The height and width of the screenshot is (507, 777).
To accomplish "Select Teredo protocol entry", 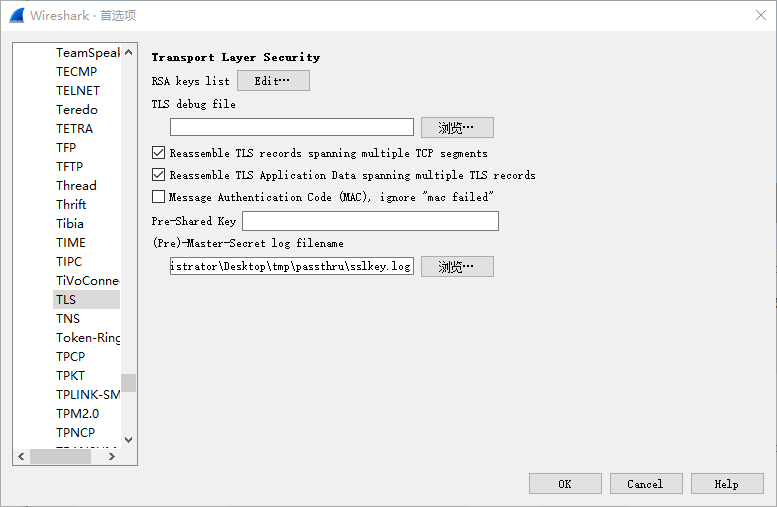I will click(x=77, y=110).
